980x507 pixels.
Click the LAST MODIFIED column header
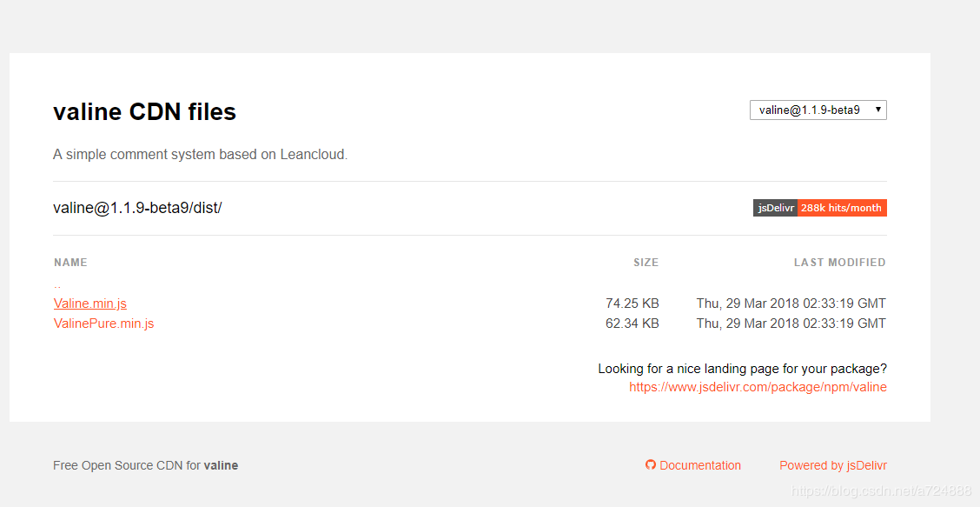pos(839,263)
